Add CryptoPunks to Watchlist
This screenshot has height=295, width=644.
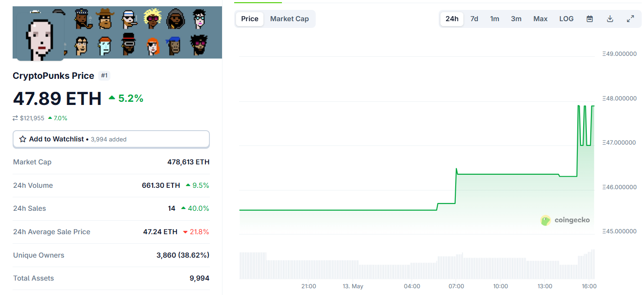point(111,140)
